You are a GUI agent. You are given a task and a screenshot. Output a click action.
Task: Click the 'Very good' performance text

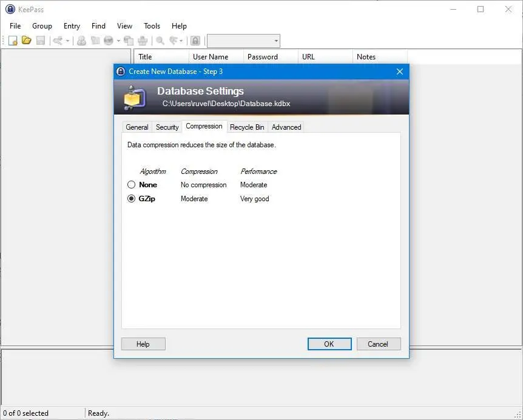click(x=254, y=199)
